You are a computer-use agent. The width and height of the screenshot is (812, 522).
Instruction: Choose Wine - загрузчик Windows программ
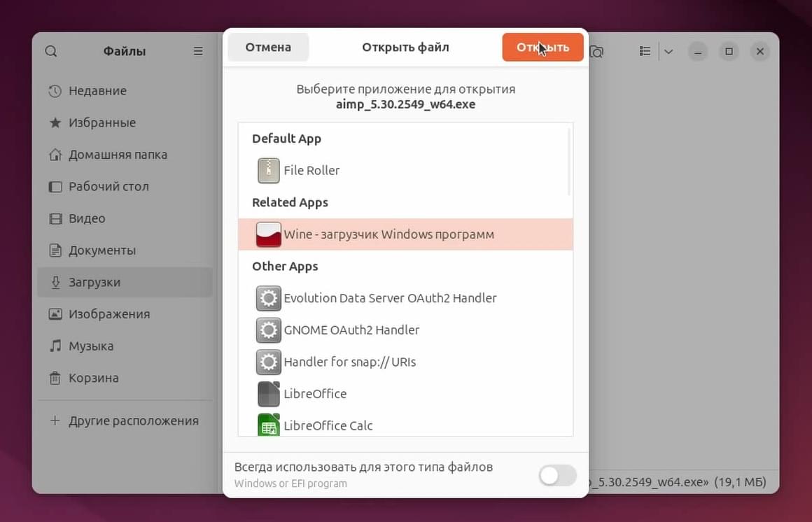click(405, 234)
